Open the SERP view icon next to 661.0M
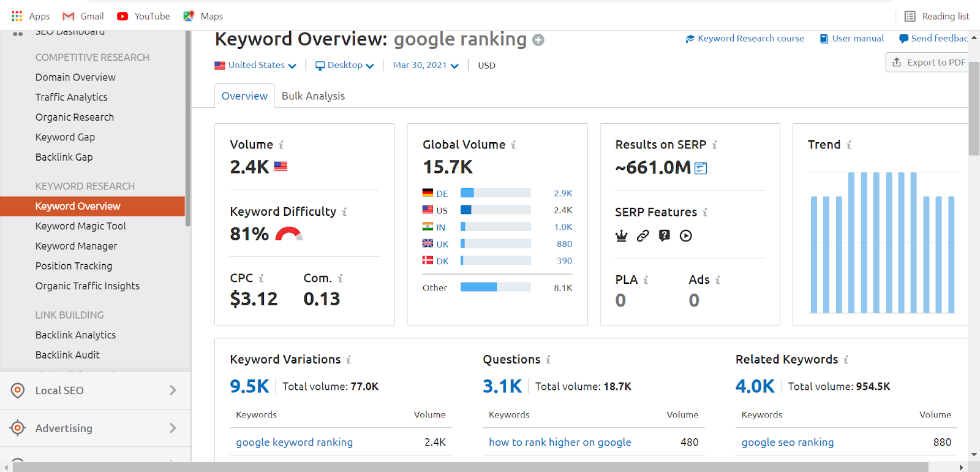The width and height of the screenshot is (980, 472). 701,168
